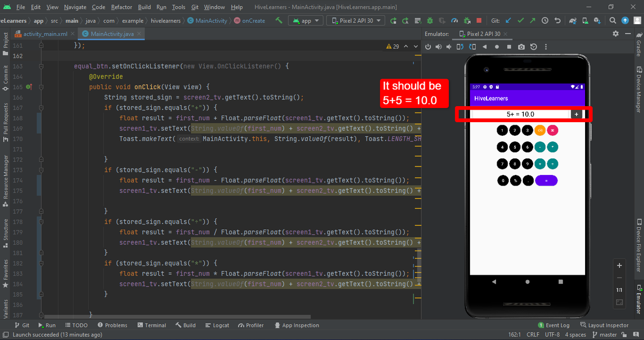
Task: Rotate emulator right icon
Action: click(472, 46)
